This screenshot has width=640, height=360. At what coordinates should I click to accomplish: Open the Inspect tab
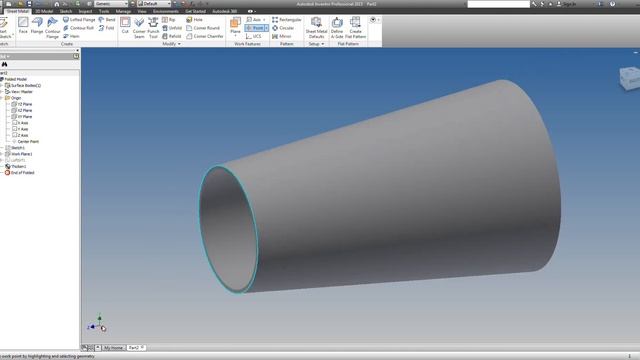(85, 11)
